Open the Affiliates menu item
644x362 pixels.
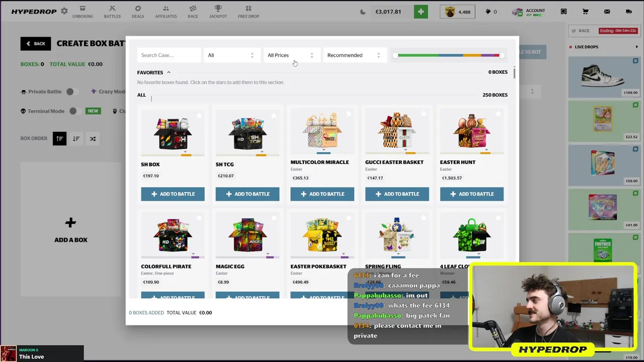pyautogui.click(x=166, y=12)
